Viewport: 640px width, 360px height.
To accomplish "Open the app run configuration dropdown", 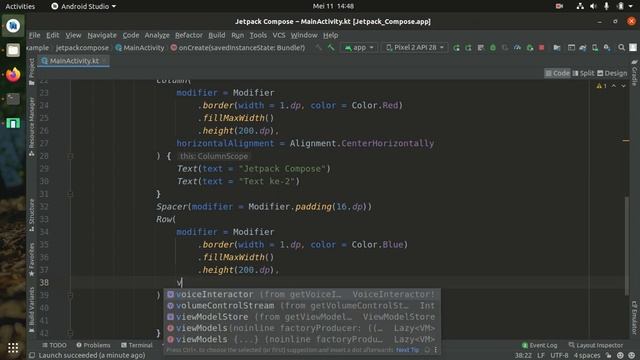I will point(359,48).
